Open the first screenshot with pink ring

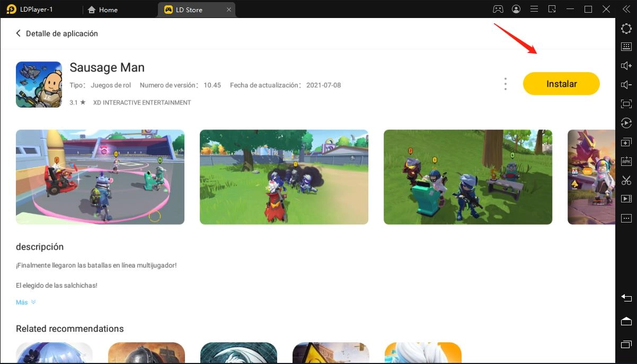(100, 177)
